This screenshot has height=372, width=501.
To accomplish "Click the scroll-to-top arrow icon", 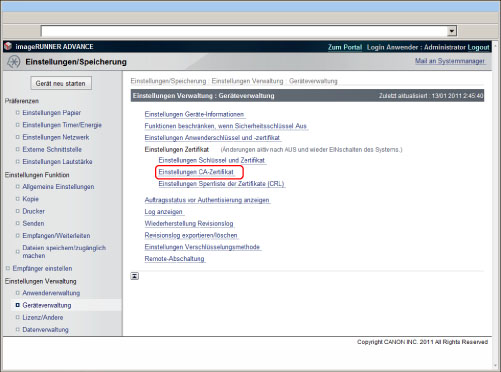I will [134, 276].
